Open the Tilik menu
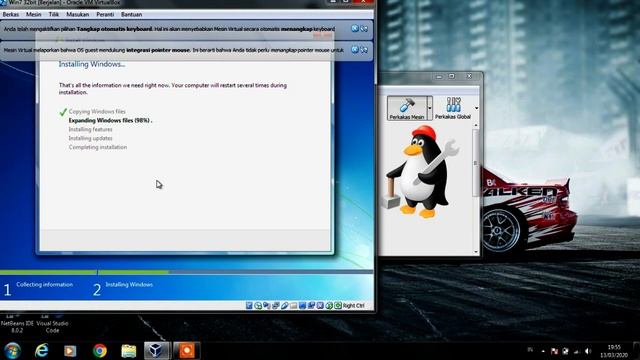 click(54, 14)
